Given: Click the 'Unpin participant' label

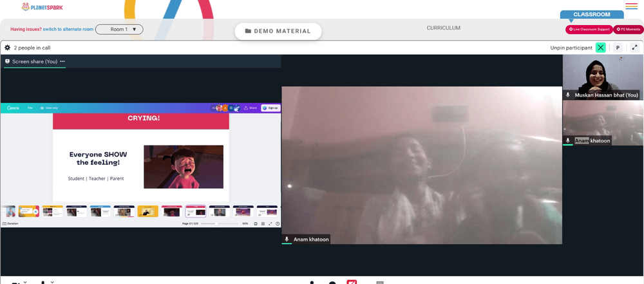Looking at the screenshot, I should click(x=571, y=48).
